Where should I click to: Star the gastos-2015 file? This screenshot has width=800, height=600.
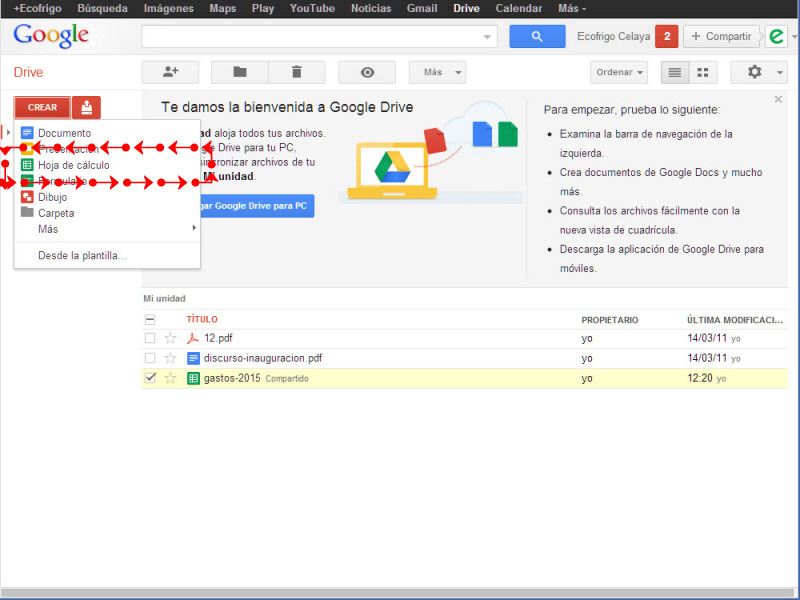(x=170, y=378)
